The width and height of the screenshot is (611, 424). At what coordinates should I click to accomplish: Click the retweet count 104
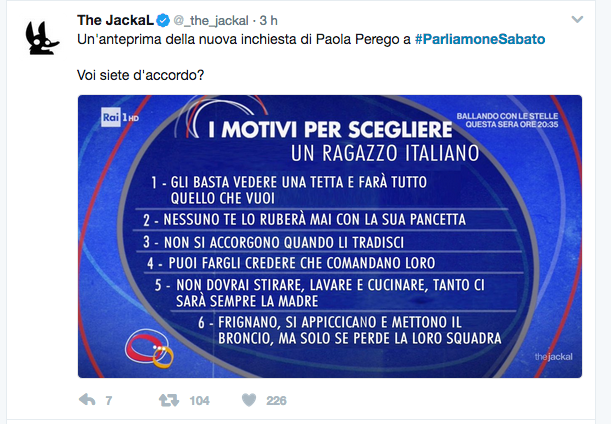click(199, 400)
